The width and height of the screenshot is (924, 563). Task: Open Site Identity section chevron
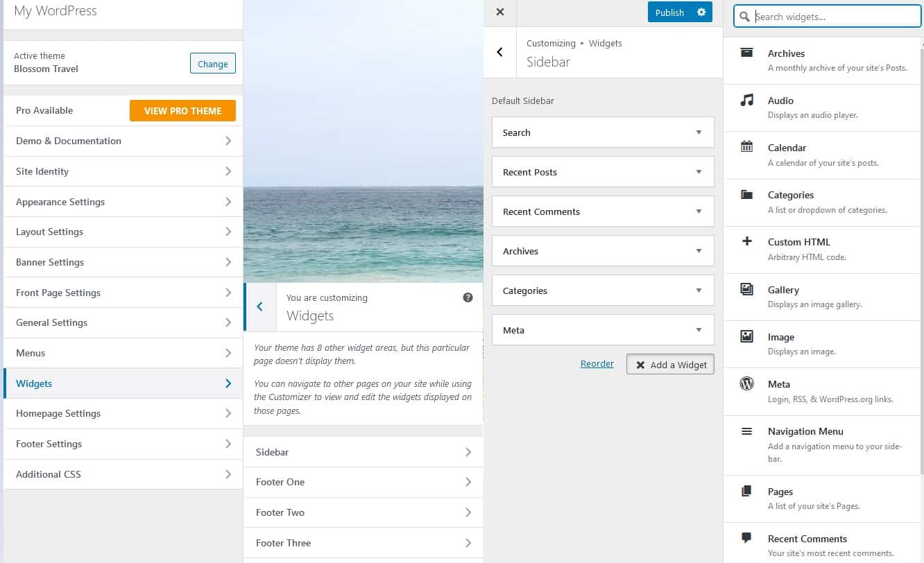(228, 171)
